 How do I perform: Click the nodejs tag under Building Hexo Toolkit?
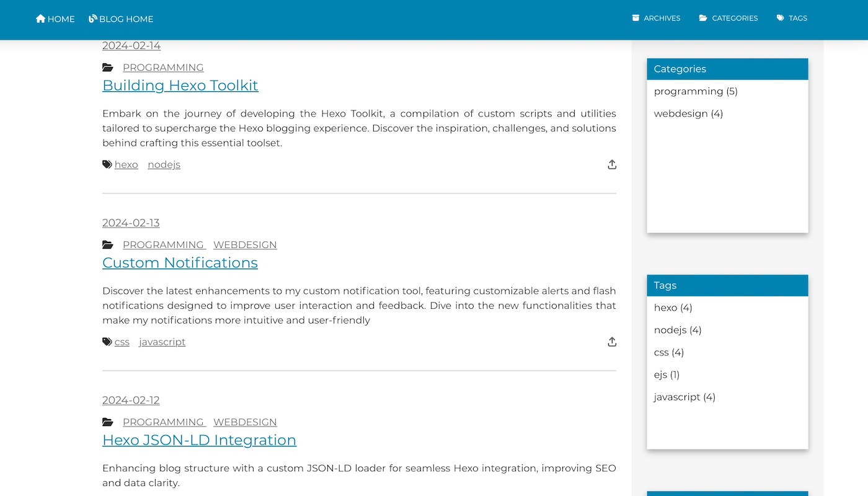(x=164, y=164)
